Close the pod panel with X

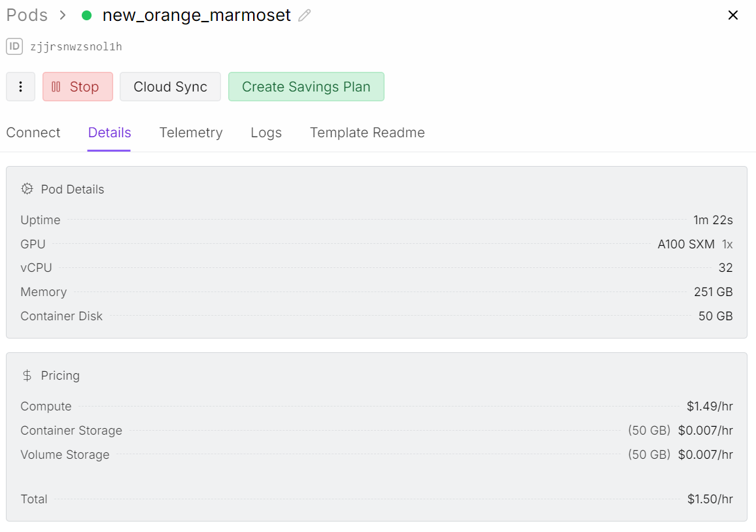coord(733,16)
